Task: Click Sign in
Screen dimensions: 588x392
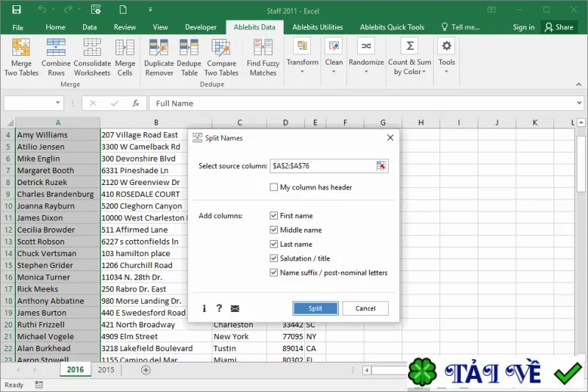Action: pyautogui.click(x=523, y=27)
